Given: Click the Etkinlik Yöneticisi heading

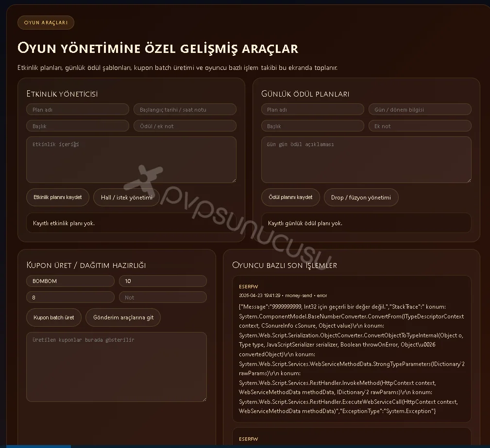Looking at the screenshot, I should point(62,94).
